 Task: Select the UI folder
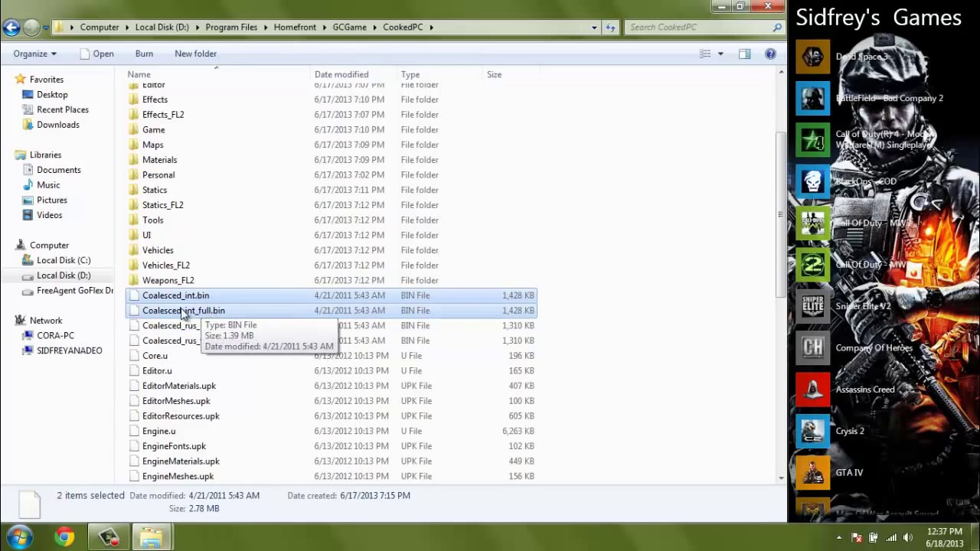coord(146,235)
